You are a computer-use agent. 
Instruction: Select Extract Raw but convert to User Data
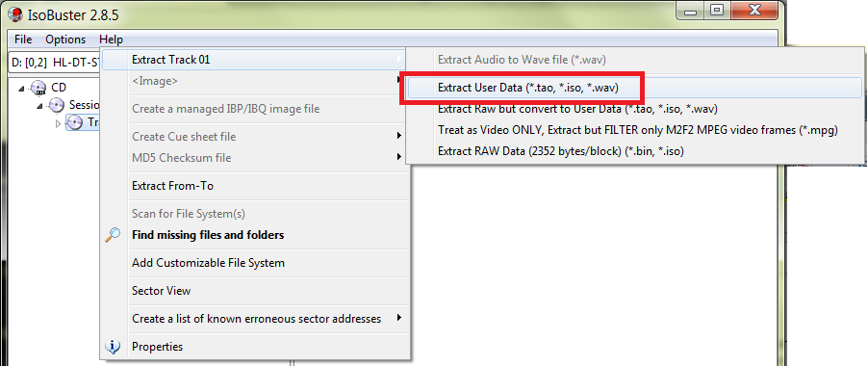point(634,109)
